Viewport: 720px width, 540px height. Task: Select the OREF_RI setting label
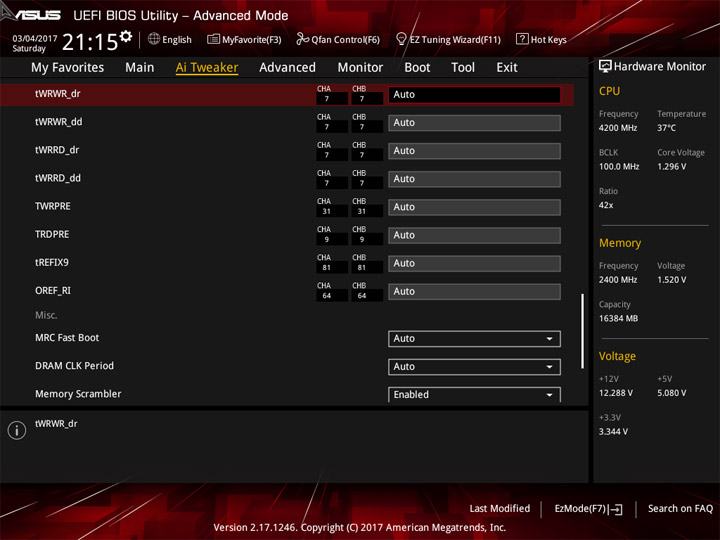(x=53, y=291)
